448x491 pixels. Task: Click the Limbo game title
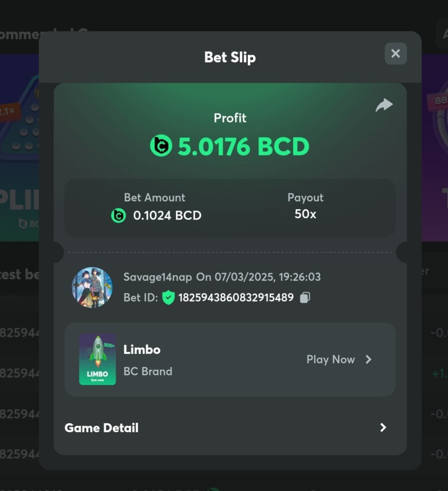pyautogui.click(x=142, y=349)
